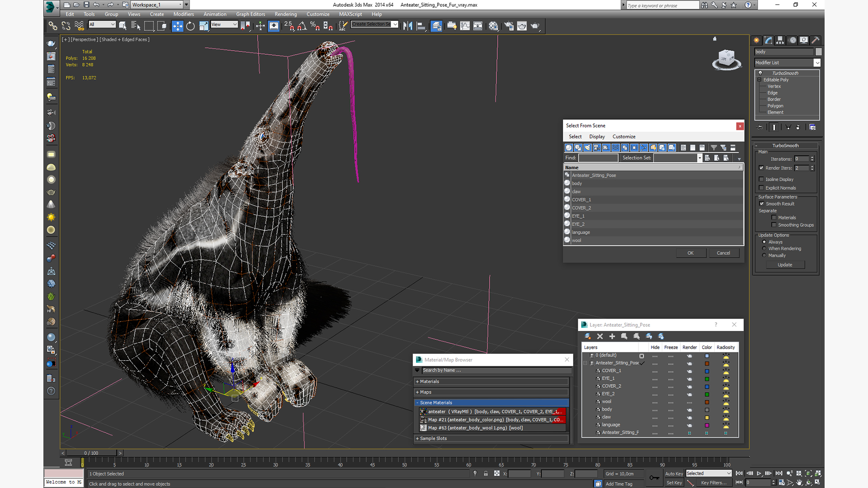Open Customize menu in Select From Scene
The image size is (868, 488).
coord(624,137)
